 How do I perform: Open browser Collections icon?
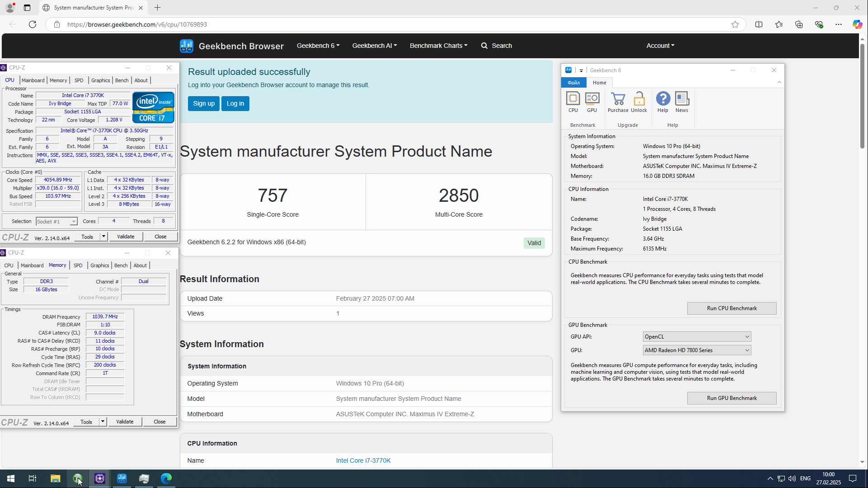coord(799,24)
